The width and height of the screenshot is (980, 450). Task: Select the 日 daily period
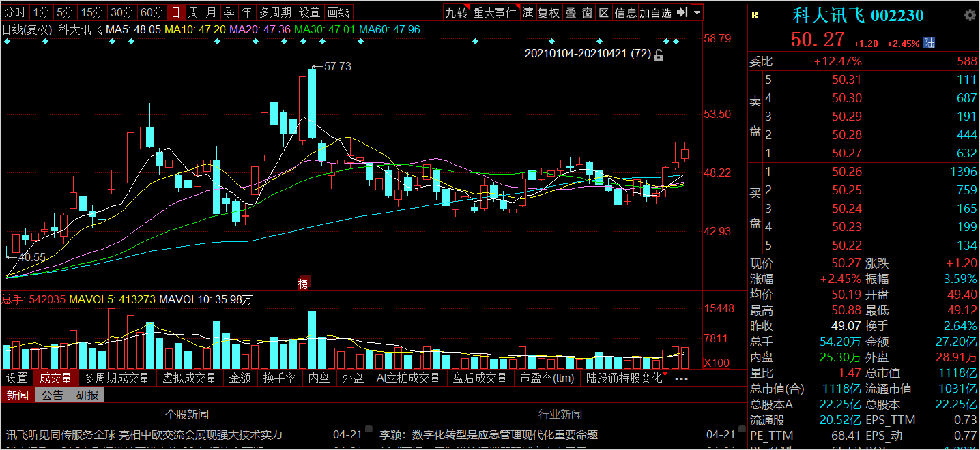[176, 12]
